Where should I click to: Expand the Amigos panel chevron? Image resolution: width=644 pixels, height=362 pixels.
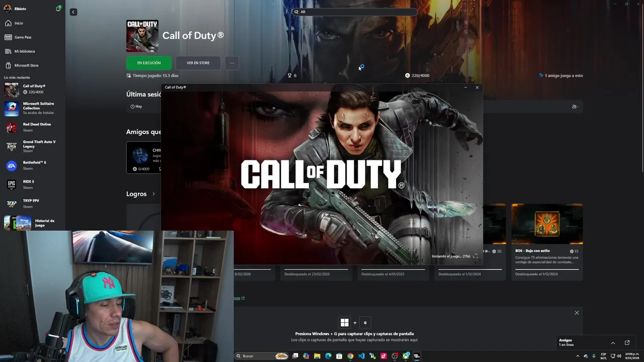point(613,343)
